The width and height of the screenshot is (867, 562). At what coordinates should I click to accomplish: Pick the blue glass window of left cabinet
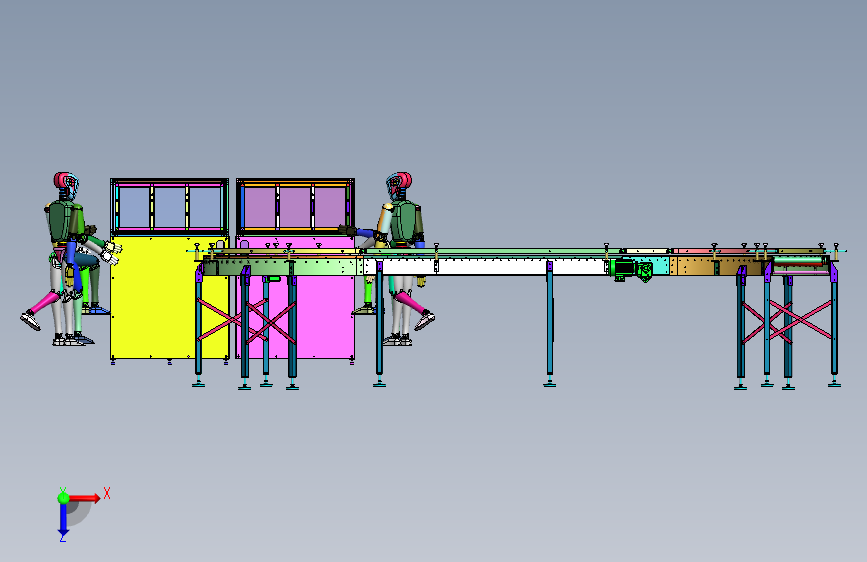point(170,207)
